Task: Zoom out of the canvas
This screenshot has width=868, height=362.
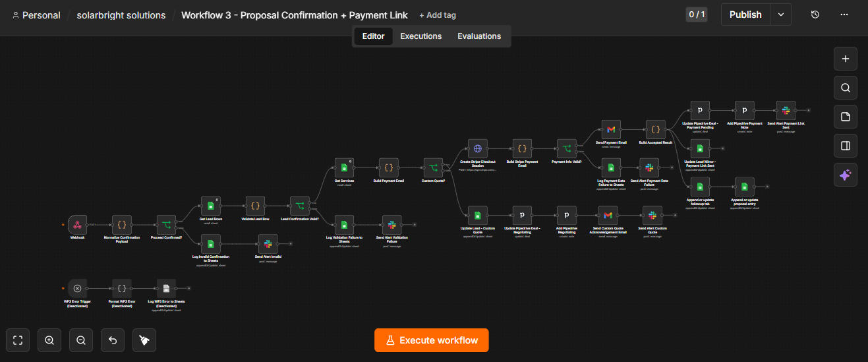Action: click(81, 340)
